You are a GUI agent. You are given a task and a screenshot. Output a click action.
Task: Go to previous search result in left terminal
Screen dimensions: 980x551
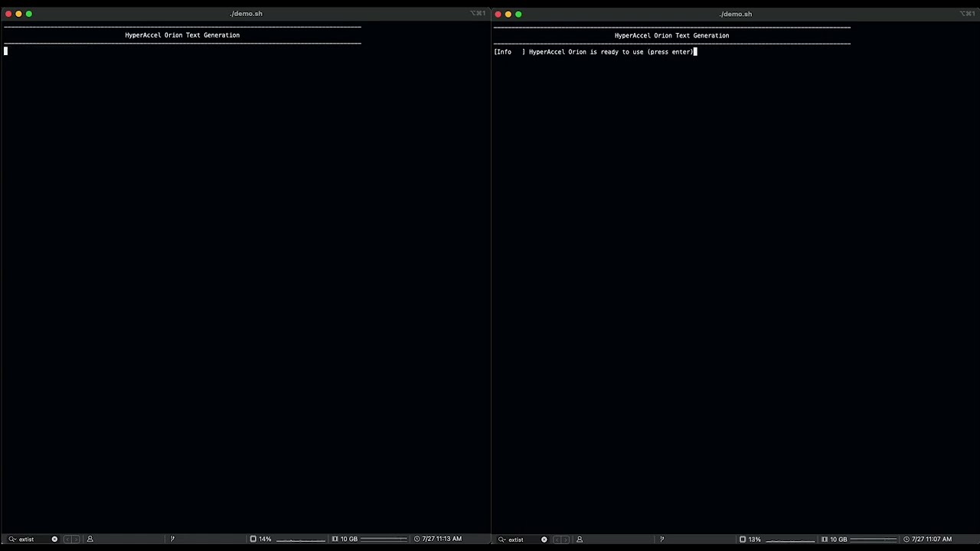pos(67,539)
